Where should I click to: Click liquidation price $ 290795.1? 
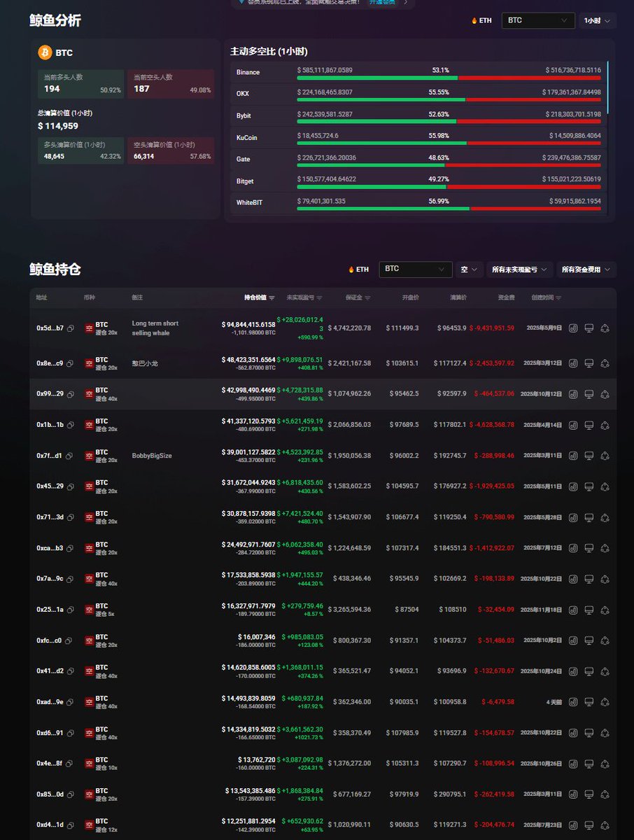(x=450, y=794)
